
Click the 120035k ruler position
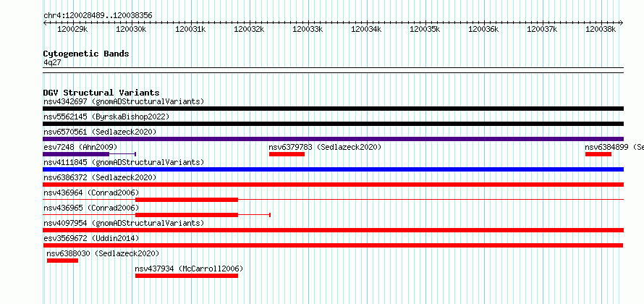click(x=425, y=29)
